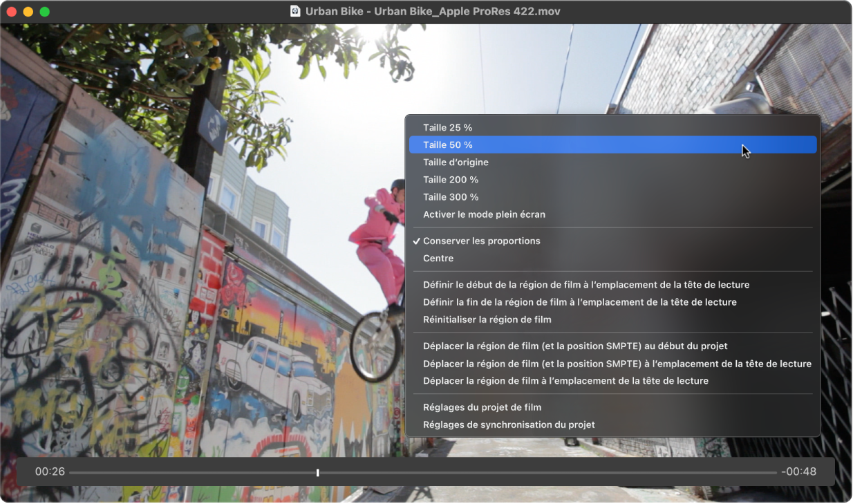Activate full screen with "Activer le mode plein écran"

484,214
